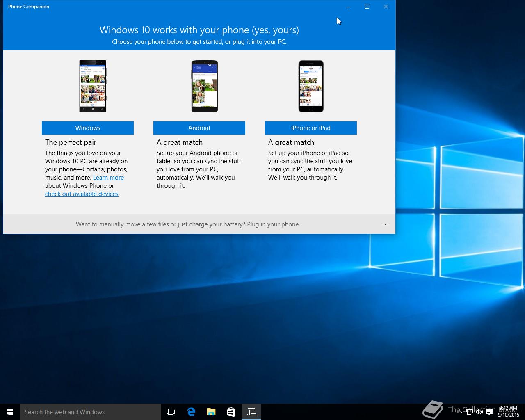The width and height of the screenshot is (525, 420).
Task: Open the Start menu
Action: (x=10, y=412)
